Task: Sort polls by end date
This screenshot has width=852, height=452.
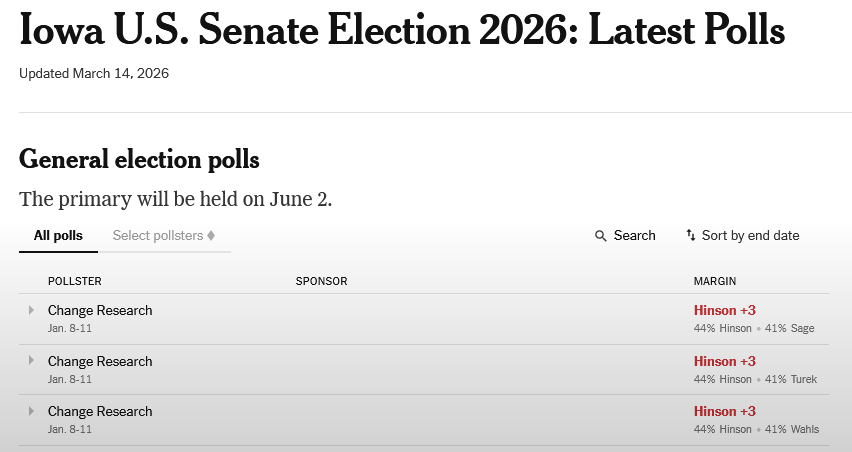Action: click(750, 236)
